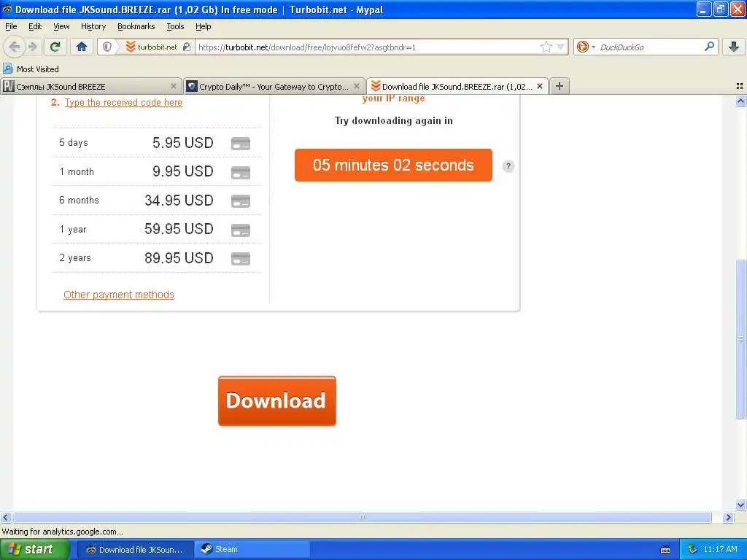Click the browser Forward arrow button
This screenshot has width=747, height=560.
pyautogui.click(x=33, y=47)
